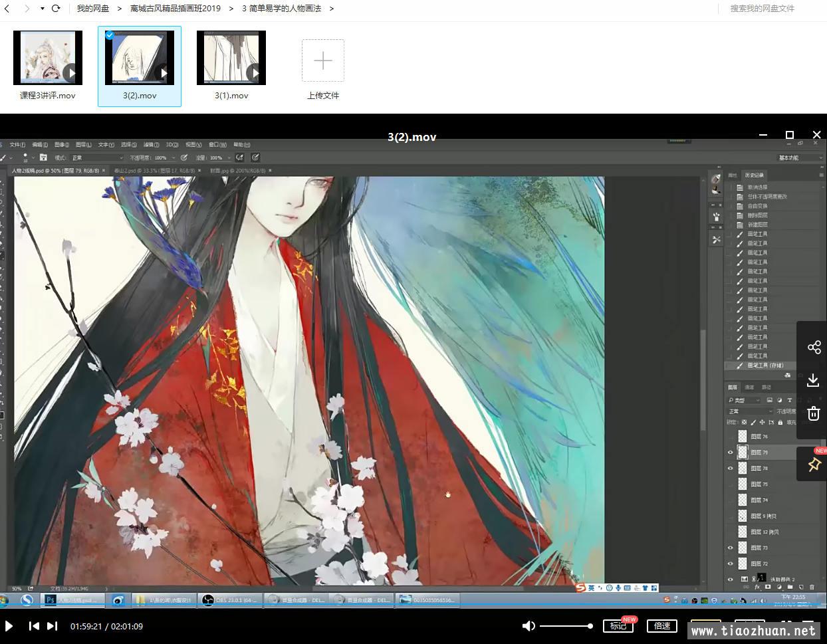Viewport: 827px width, 644px height.
Task: Refresh the file list
Action: pyautogui.click(x=56, y=9)
